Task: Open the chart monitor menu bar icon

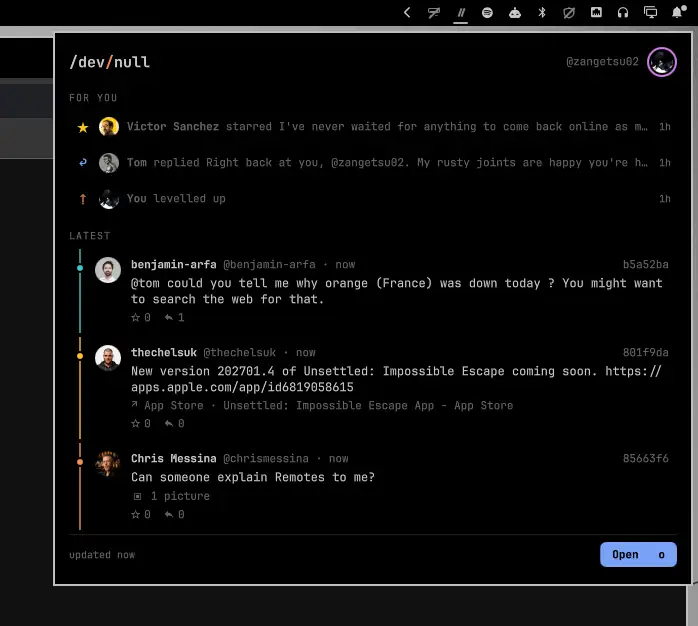Action: 596,12
